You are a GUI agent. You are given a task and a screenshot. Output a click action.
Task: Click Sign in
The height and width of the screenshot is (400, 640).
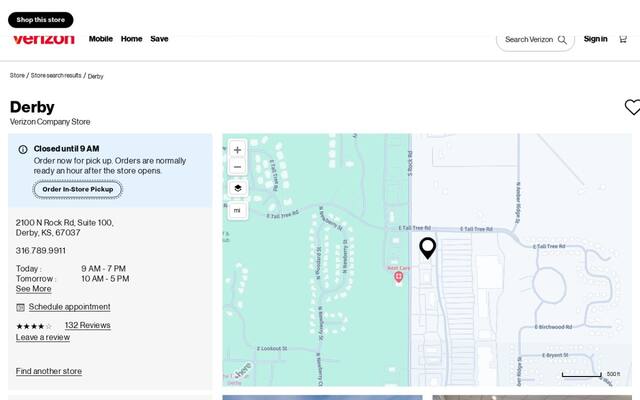[595, 39]
